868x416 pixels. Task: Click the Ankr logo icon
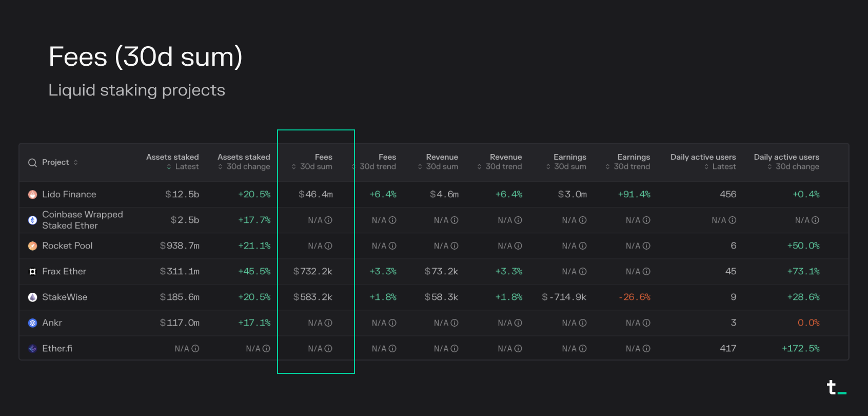(x=32, y=323)
